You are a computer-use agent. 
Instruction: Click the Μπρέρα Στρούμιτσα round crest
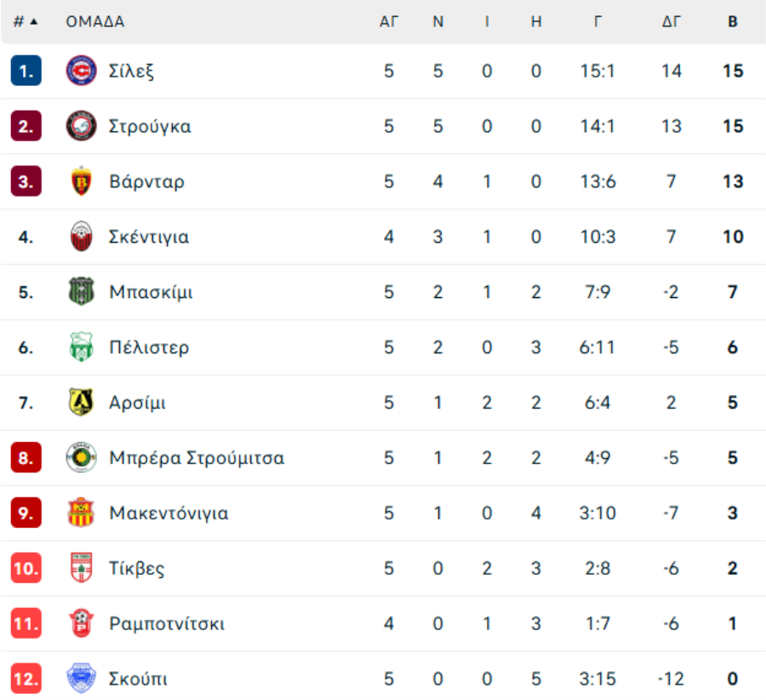coord(81,457)
